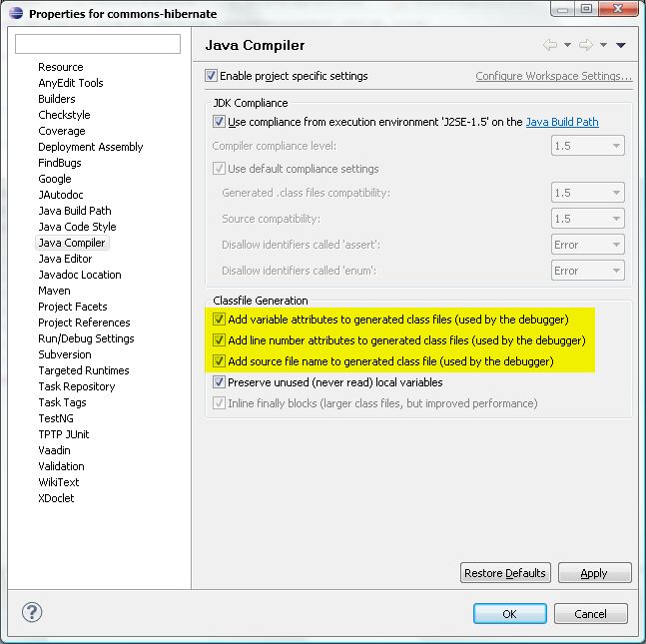Select Builders in the list

point(57,99)
